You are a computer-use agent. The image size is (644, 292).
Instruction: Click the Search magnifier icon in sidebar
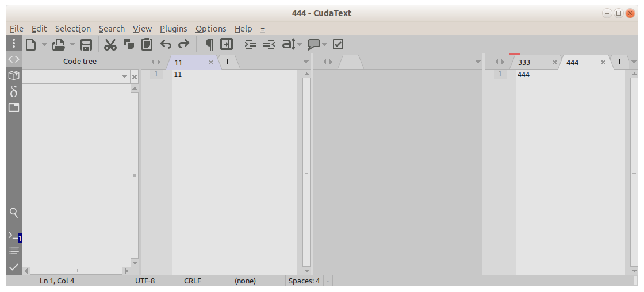click(x=14, y=213)
